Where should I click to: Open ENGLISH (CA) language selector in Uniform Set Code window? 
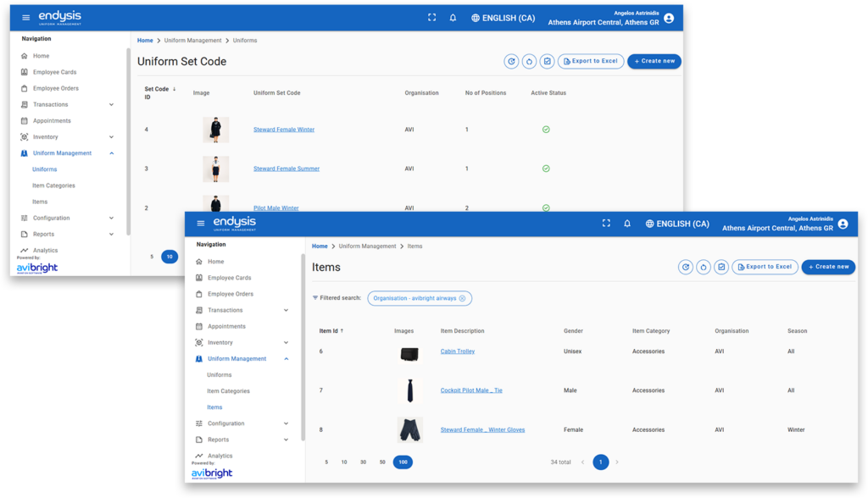coord(503,18)
